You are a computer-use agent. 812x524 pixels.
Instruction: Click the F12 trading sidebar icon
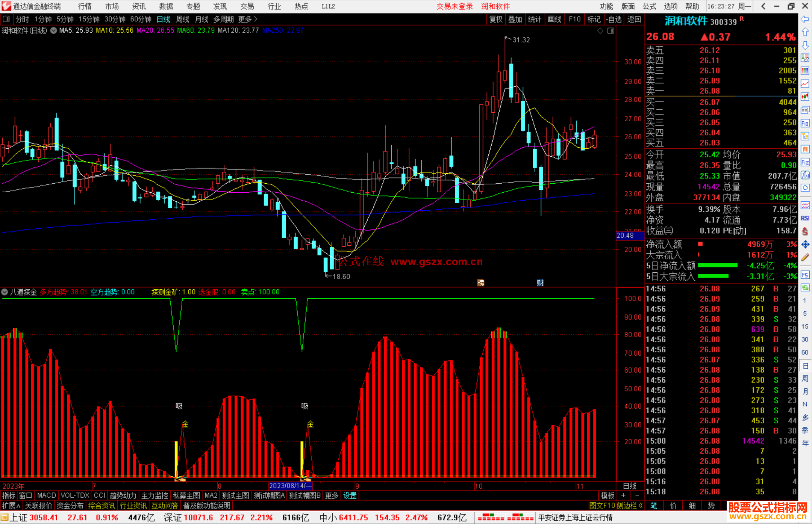click(x=805, y=162)
